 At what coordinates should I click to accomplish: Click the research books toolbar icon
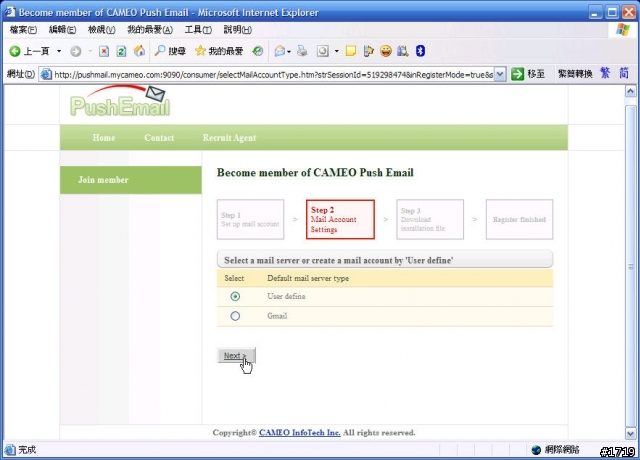click(403, 51)
